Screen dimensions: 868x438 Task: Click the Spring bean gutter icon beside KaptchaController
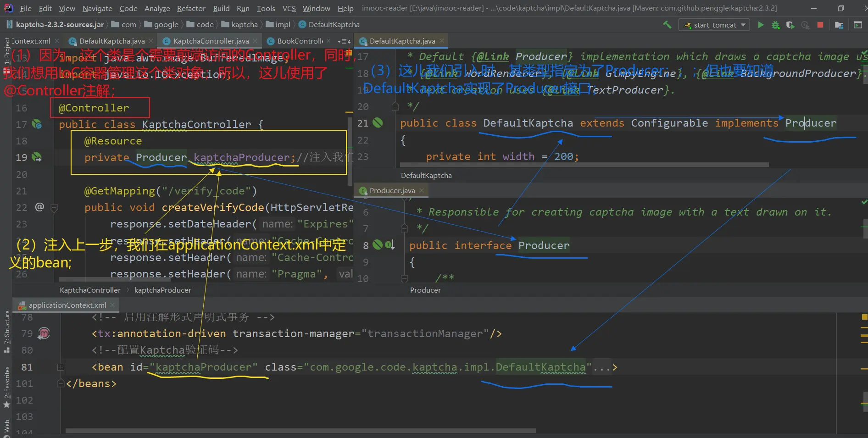(37, 124)
